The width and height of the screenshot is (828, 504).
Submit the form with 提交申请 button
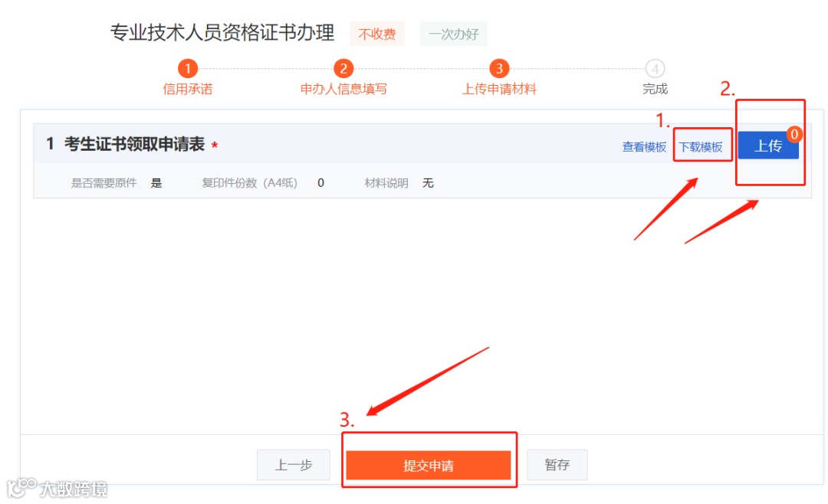429,466
